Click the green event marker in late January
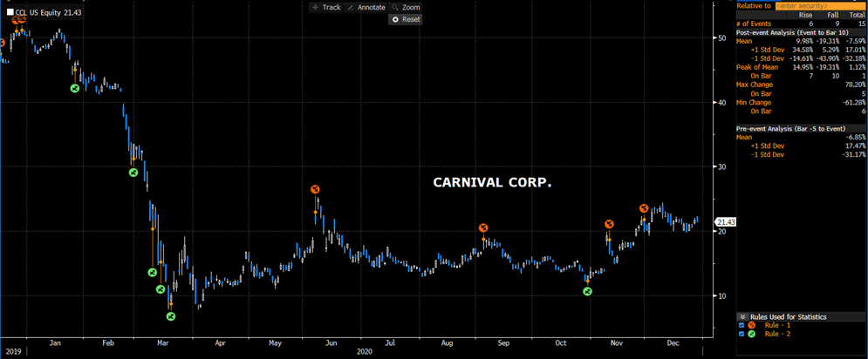Screen dimensions: 868x359 [x=75, y=88]
